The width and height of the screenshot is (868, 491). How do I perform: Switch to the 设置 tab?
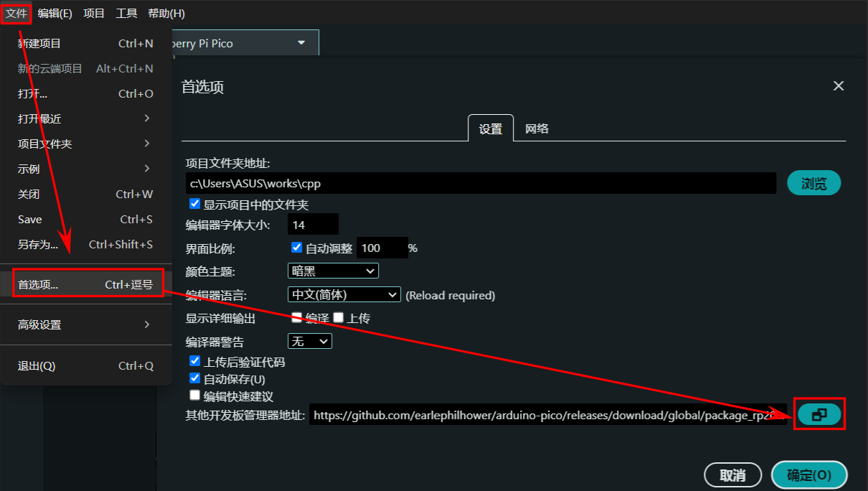pos(491,128)
